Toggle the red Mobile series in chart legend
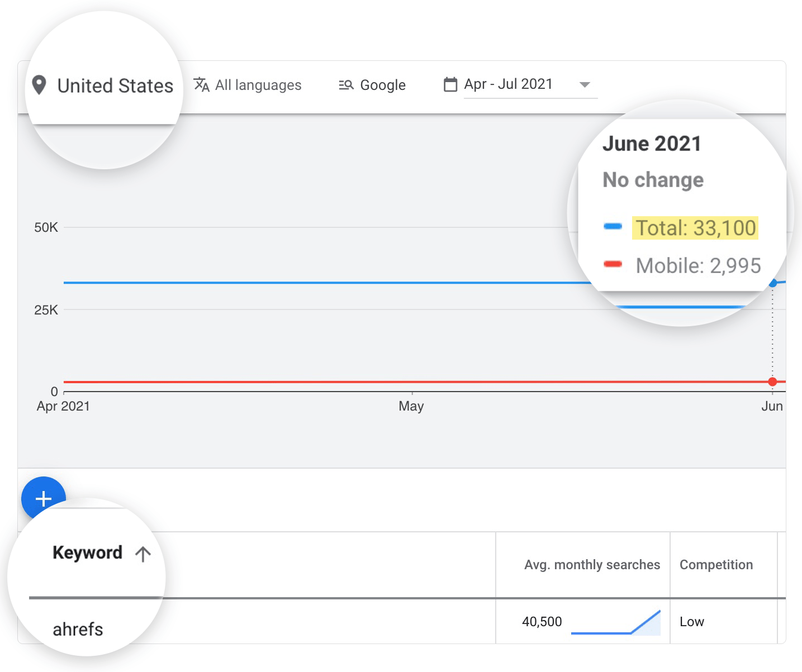Image resolution: width=802 pixels, height=672 pixels. click(x=613, y=265)
